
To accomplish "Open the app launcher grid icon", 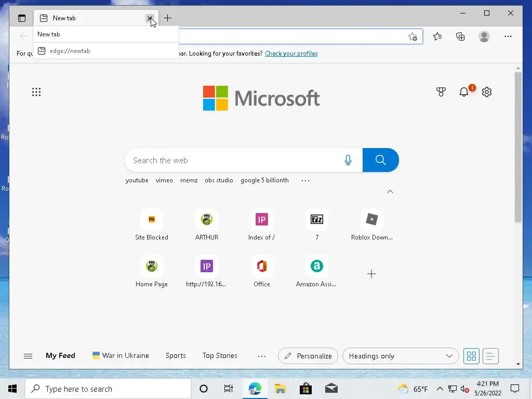I will pos(36,92).
